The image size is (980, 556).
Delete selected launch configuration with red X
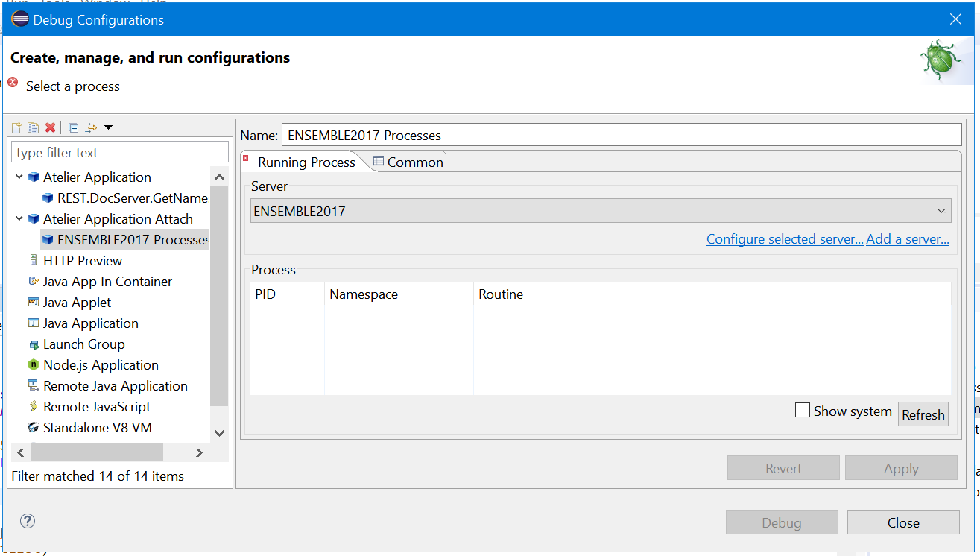point(50,128)
